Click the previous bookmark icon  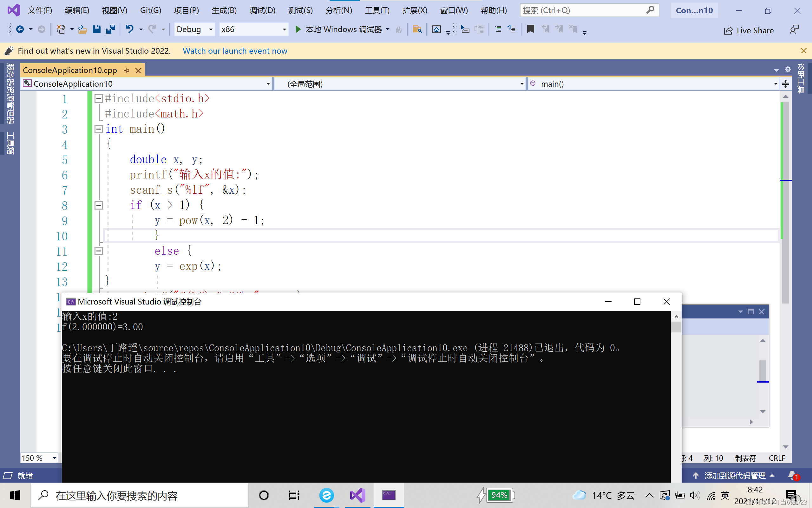coord(545,30)
